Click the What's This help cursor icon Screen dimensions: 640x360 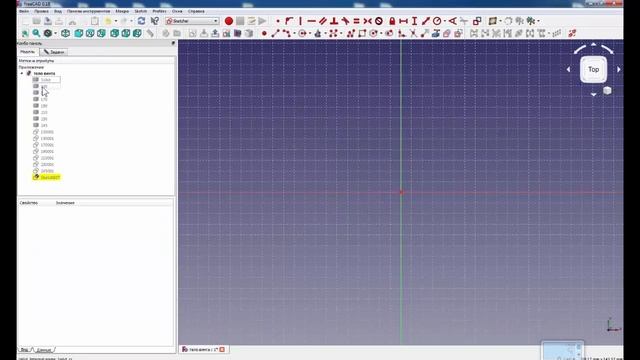pyautogui.click(x=155, y=21)
